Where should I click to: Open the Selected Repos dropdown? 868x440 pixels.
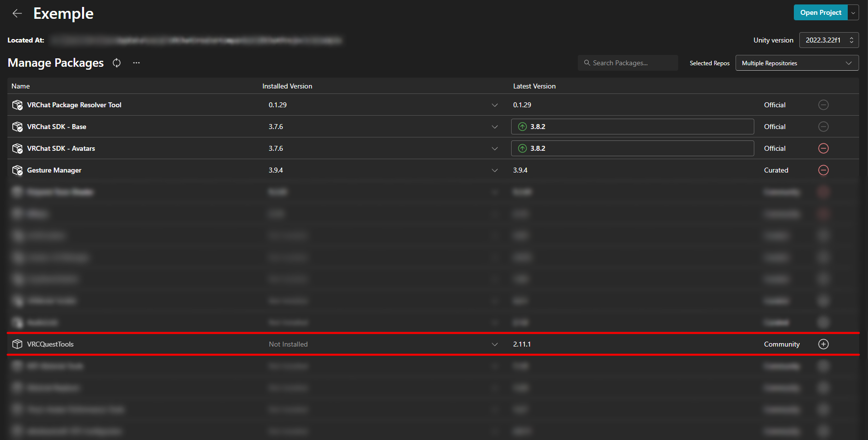tap(796, 63)
